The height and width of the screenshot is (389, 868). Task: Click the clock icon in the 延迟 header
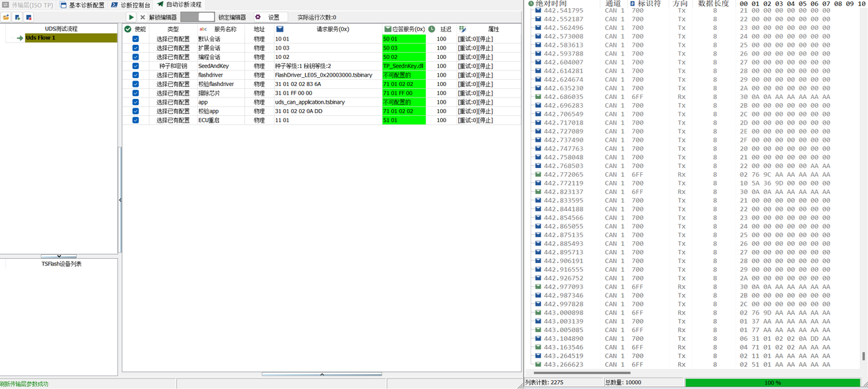[x=431, y=29]
